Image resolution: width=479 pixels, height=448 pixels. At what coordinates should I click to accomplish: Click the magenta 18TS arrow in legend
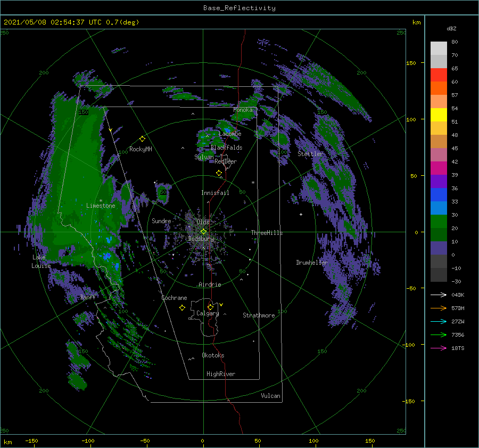pyautogui.click(x=439, y=348)
